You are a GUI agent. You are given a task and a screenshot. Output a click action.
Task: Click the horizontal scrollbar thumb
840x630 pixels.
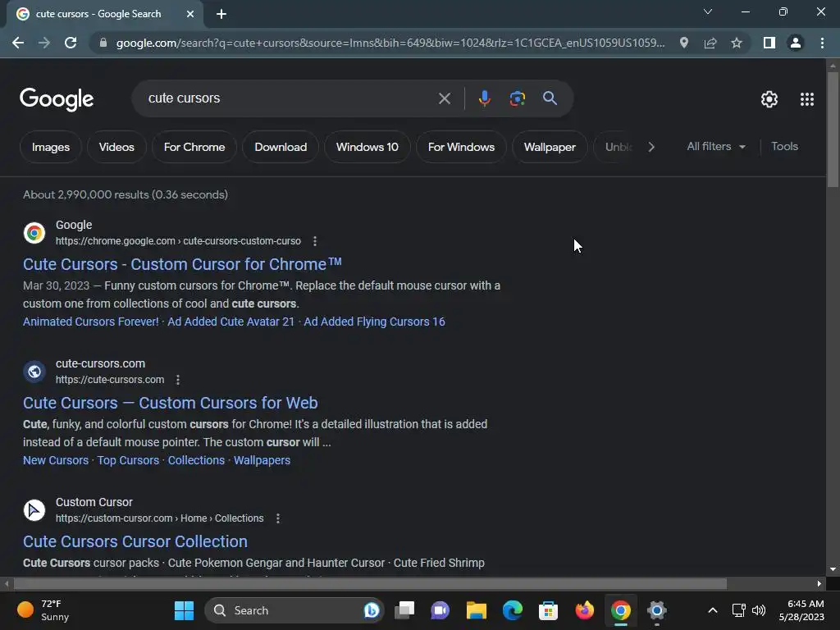[x=370, y=583]
